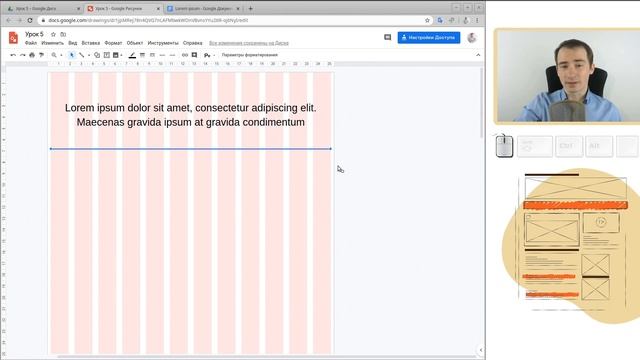Select the Lorem ipsum text block

tap(191, 115)
